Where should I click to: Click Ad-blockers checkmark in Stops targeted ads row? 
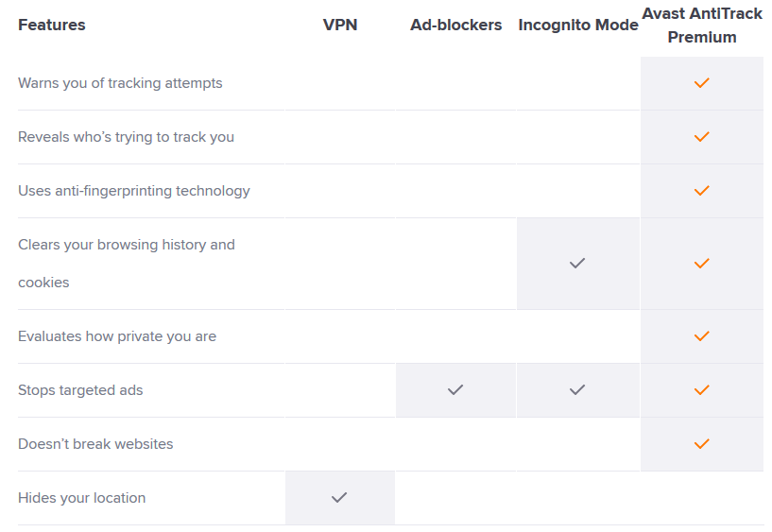coord(455,389)
